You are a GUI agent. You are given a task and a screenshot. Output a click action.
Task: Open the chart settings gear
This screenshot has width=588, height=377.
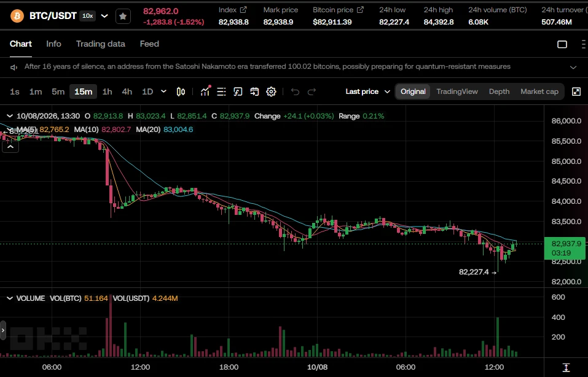coord(271,91)
